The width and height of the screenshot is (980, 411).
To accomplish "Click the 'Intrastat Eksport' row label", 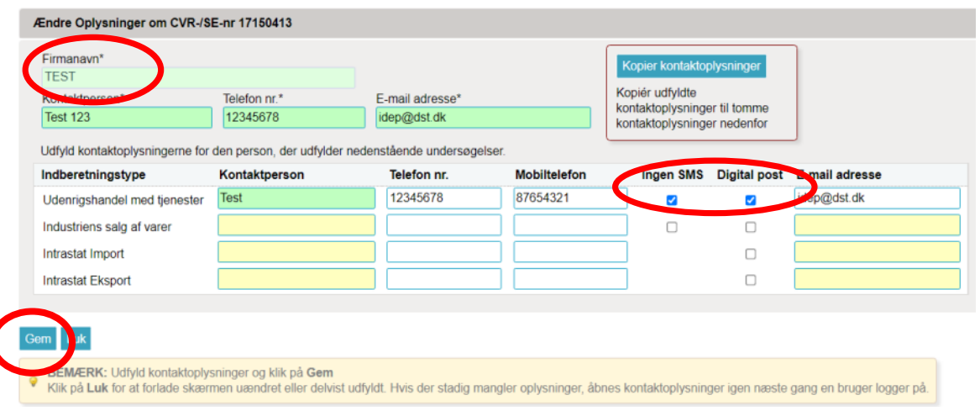I will [x=86, y=281].
